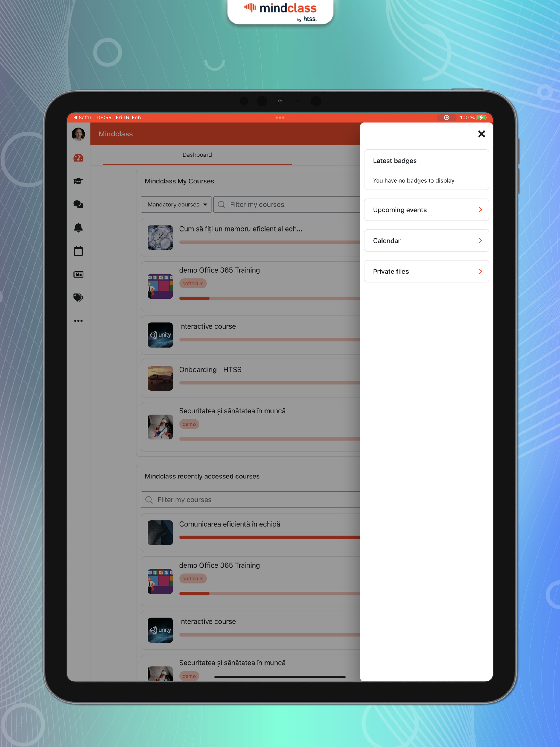Viewport: 560px width, 747px height.
Task: Open the messages chat bubbles icon
Action: (x=78, y=204)
